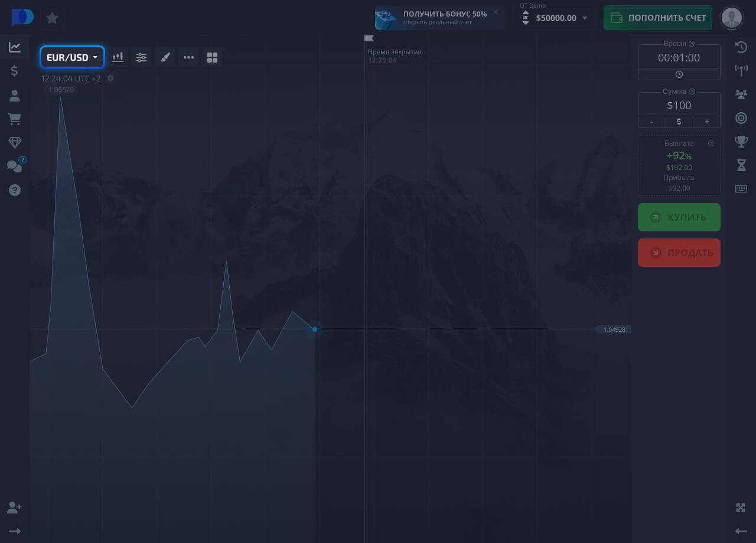
Task: Click the red ПРОДАТЬ sell button
Action: 679,253
